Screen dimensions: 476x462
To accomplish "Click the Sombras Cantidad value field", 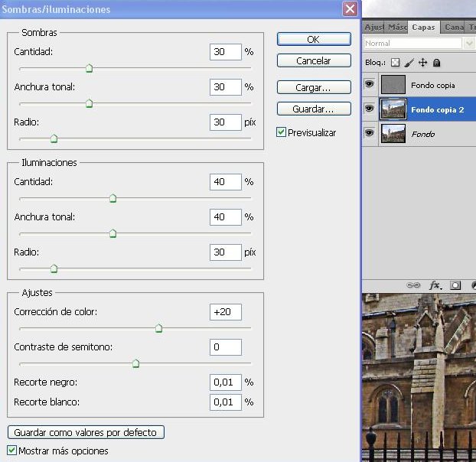I will pos(225,52).
